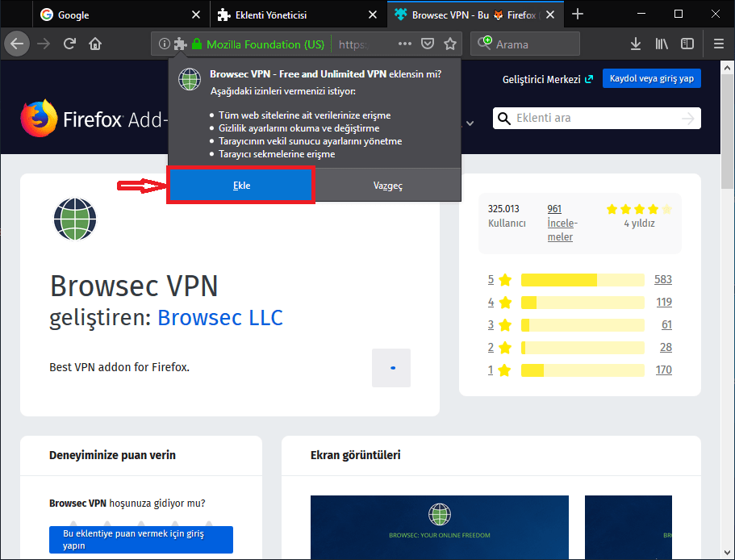735x560 pixels.
Task: Open a new tab with plus button
Action: [578, 15]
